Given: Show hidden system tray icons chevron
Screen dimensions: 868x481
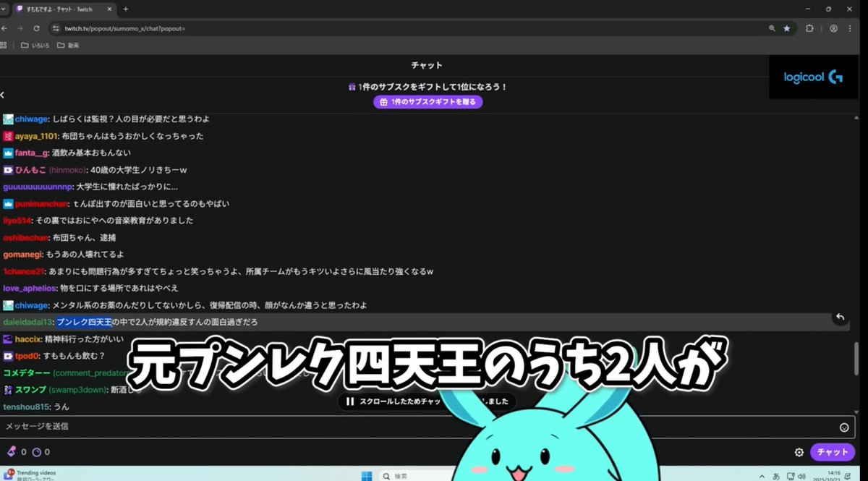Looking at the screenshot, I should pos(760,475).
